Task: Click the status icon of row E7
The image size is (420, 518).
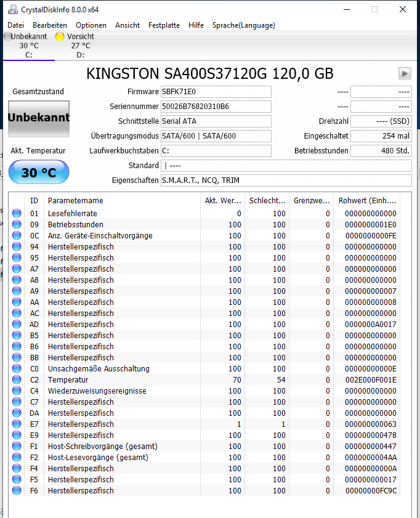Action: coord(17,424)
